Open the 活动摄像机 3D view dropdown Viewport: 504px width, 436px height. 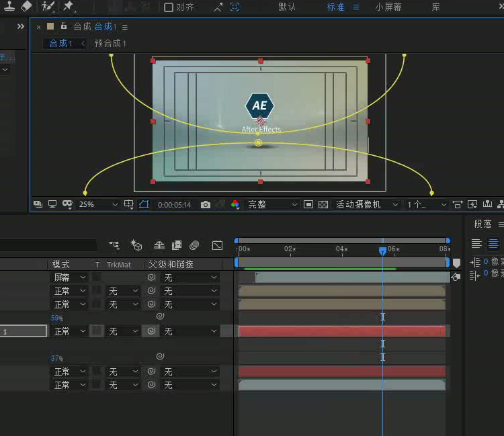coord(367,204)
